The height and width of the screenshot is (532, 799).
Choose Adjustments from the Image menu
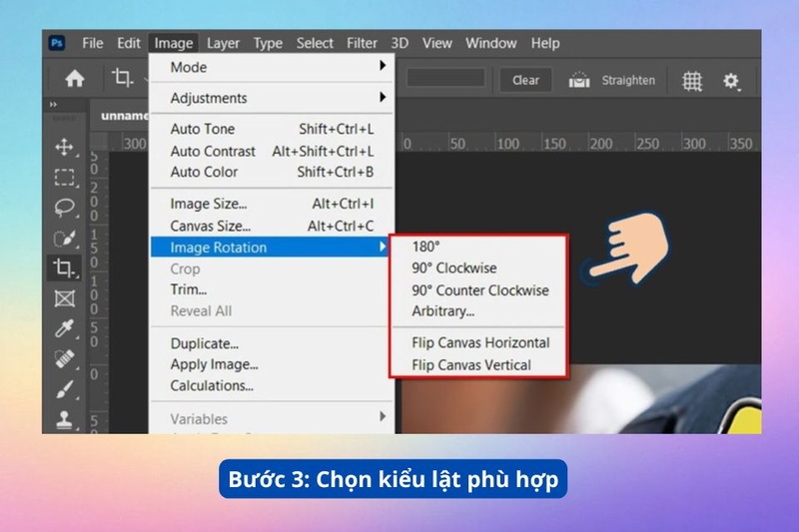click(272, 98)
